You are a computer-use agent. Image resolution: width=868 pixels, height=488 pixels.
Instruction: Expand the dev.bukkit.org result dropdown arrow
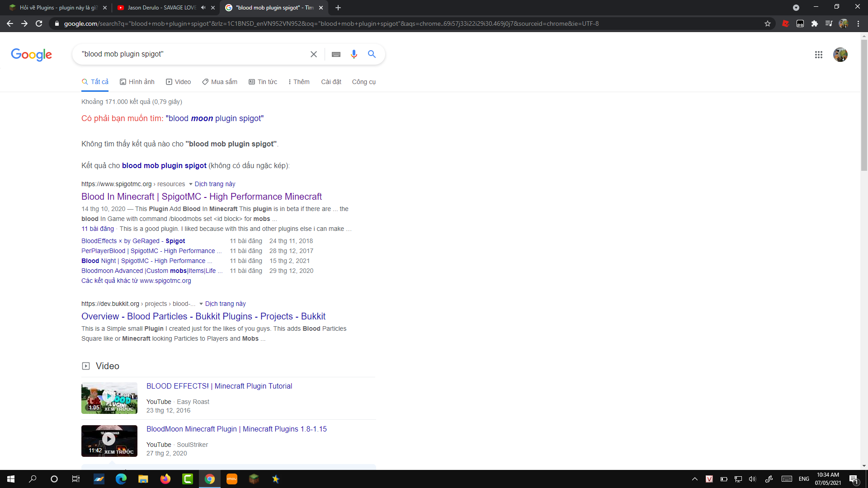tap(201, 304)
